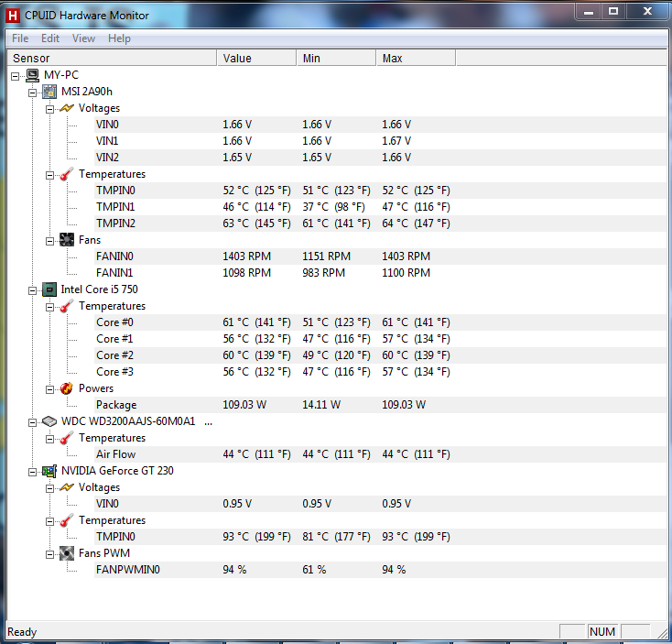Click the WDC WD3200AAJS hard drive icon
The image size is (672, 644).
[x=49, y=421]
